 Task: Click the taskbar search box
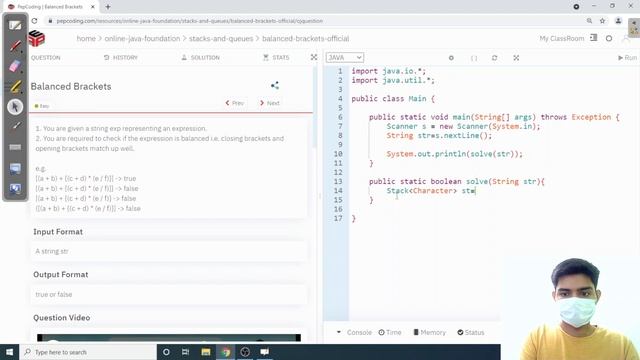[88, 352]
